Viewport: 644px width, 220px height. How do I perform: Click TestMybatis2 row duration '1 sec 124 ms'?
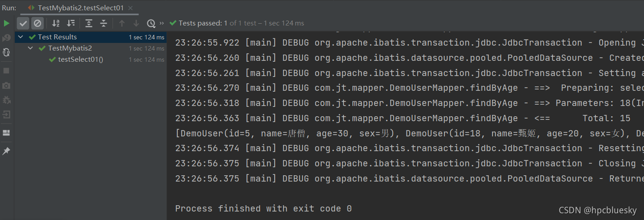[x=146, y=48]
